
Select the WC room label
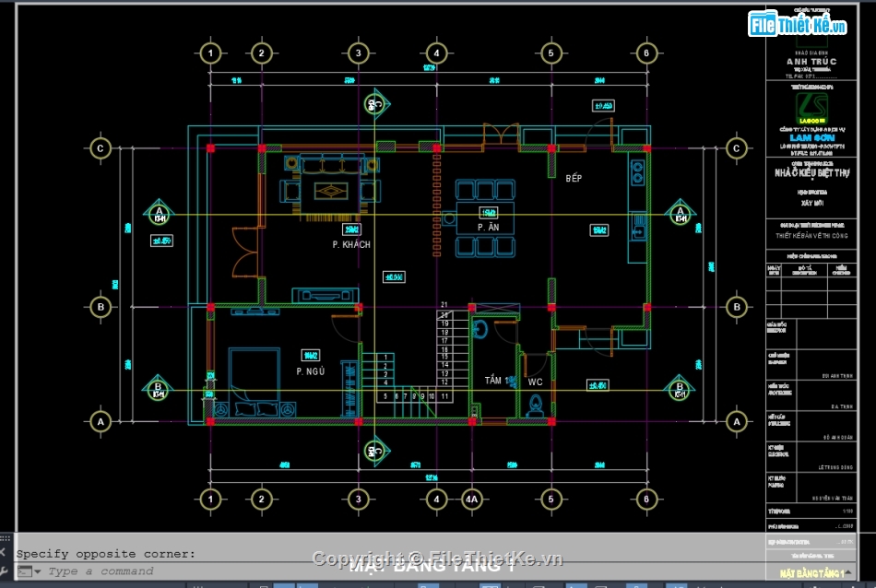pyautogui.click(x=535, y=382)
